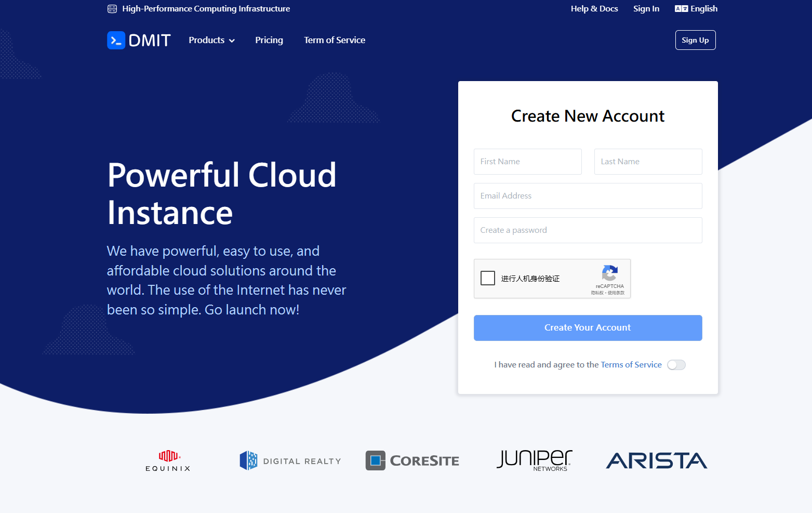The width and height of the screenshot is (812, 513).
Task: Click the Arista logo
Action: (656, 461)
